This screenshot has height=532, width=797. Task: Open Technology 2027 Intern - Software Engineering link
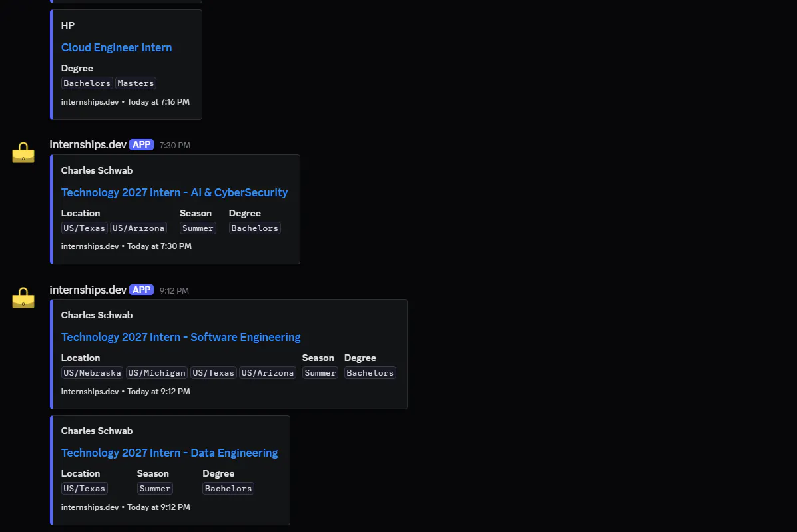(x=180, y=337)
